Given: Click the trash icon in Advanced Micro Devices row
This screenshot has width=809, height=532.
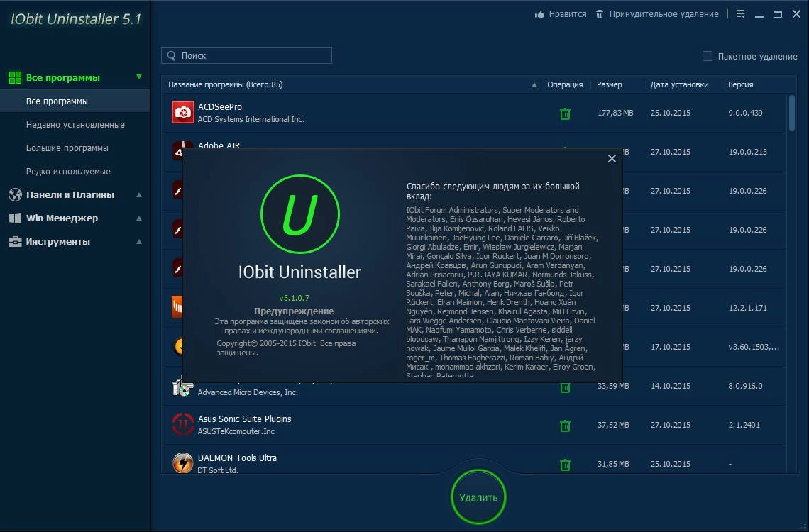Looking at the screenshot, I should [565, 388].
